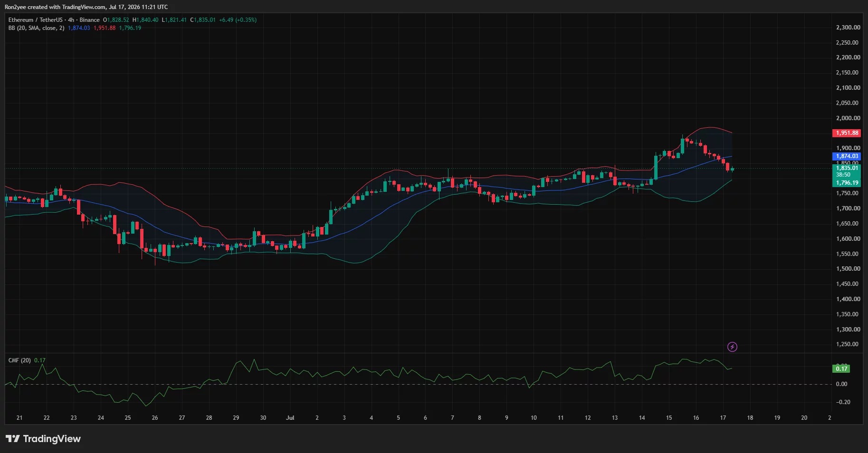Click the 0.00 label on CMF scale

pos(841,384)
